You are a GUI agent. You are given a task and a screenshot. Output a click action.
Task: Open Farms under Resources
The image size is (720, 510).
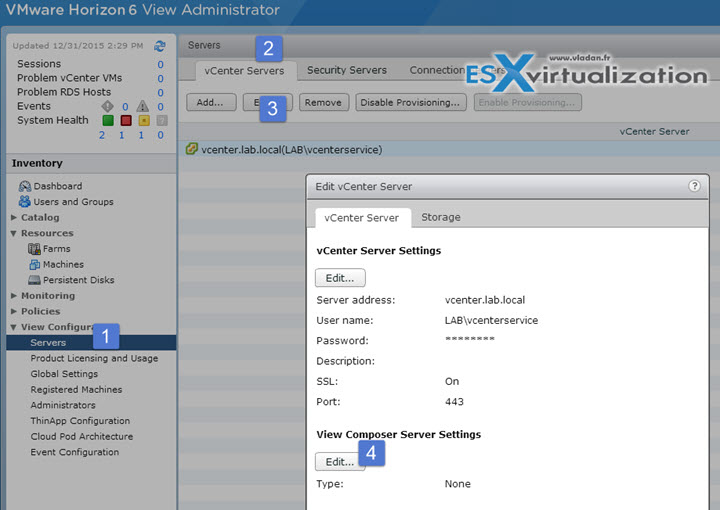(x=56, y=249)
